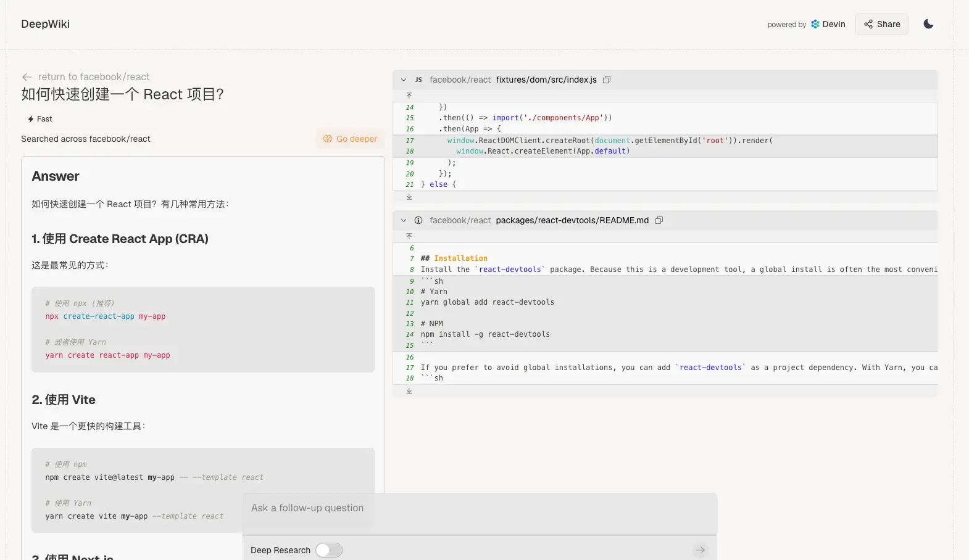This screenshot has width=969, height=560.
Task: Click 'yarn create react-app my-app' code line
Action: pyautogui.click(x=107, y=355)
